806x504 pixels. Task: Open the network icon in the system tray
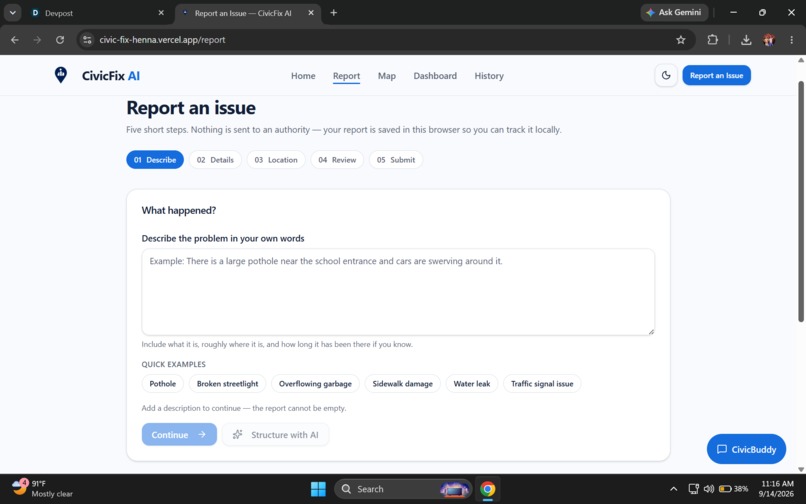693,489
